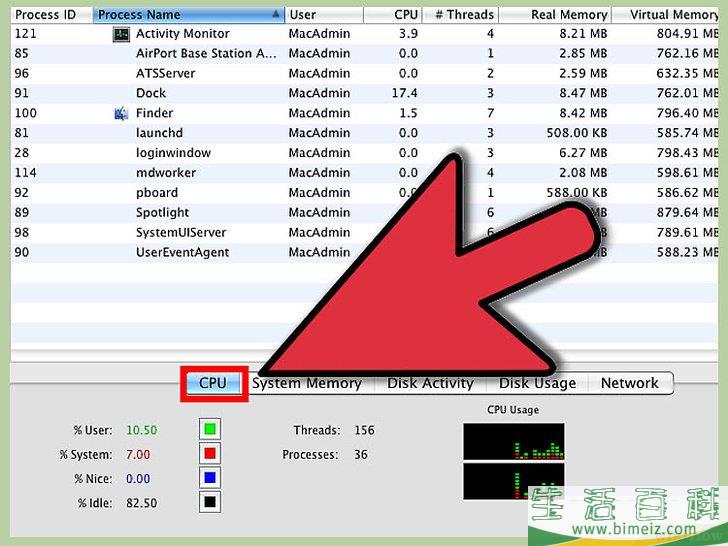Click the % System value 7.00
728x546 pixels.
click(138, 455)
